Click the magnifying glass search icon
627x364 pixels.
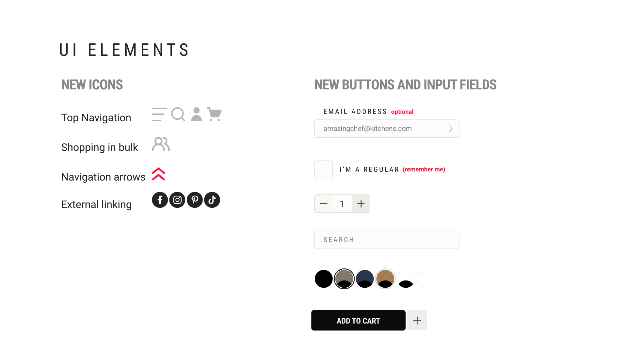pyautogui.click(x=178, y=114)
